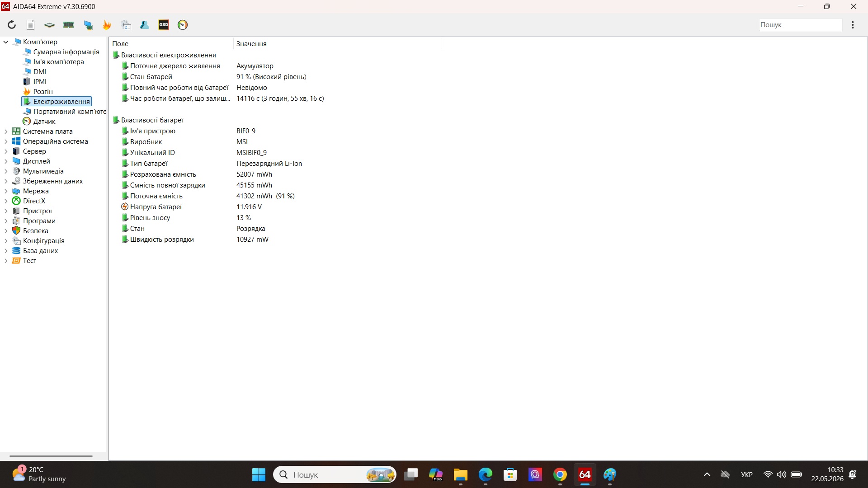Expand the Збереження даних node
This screenshot has width=868, height=488.
coord(6,181)
